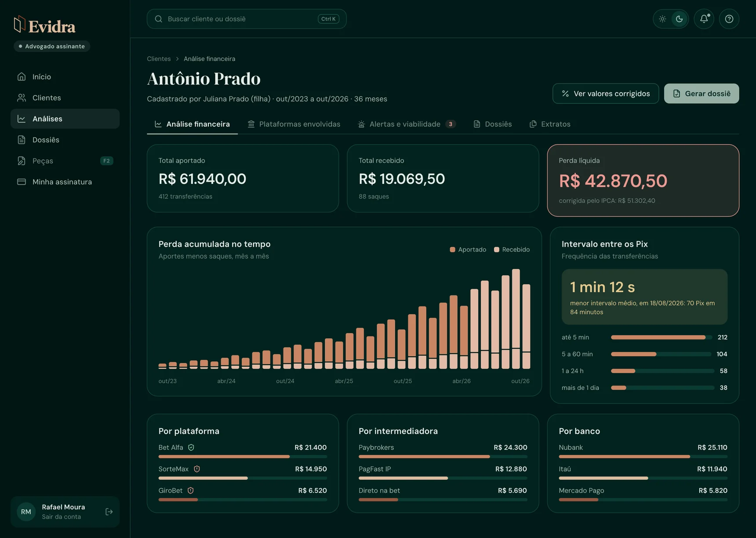Click the Recebido legend swatch
This screenshot has height=538, width=756.
(x=497, y=249)
